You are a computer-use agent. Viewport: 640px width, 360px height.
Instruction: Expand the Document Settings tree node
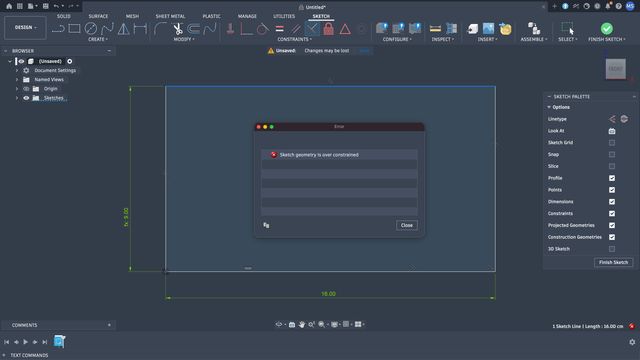click(17, 71)
